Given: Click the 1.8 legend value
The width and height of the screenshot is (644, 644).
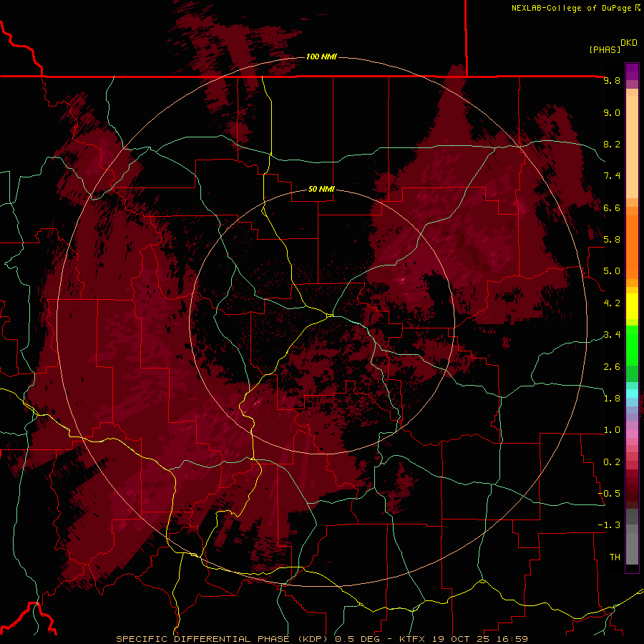Looking at the screenshot, I should point(612,399).
